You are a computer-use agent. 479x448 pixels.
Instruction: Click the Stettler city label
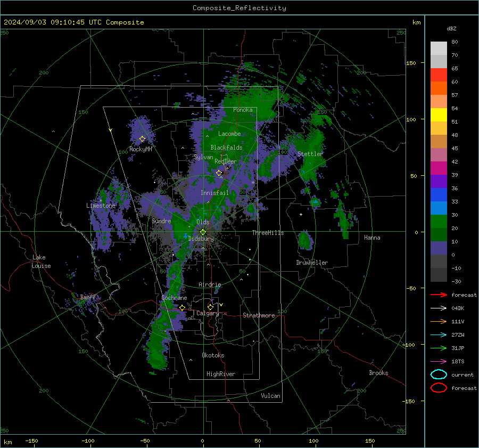310,154
